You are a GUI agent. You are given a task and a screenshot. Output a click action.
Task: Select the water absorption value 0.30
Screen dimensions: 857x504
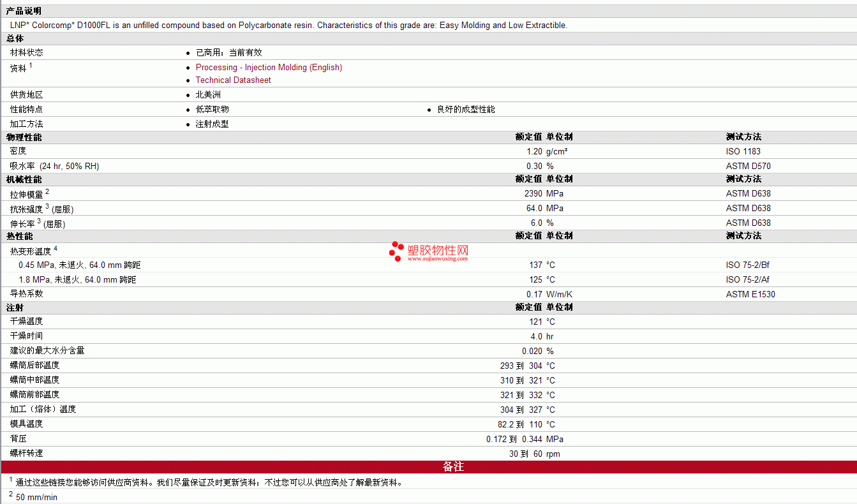pyautogui.click(x=535, y=167)
